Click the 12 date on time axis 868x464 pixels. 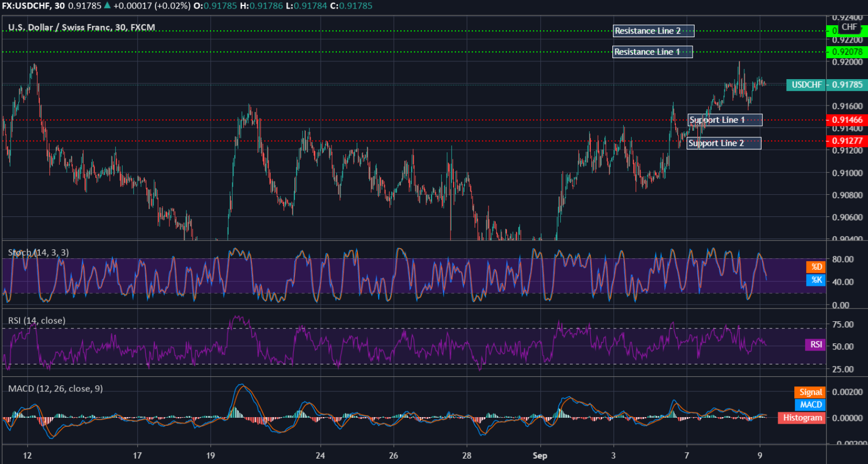coord(27,455)
